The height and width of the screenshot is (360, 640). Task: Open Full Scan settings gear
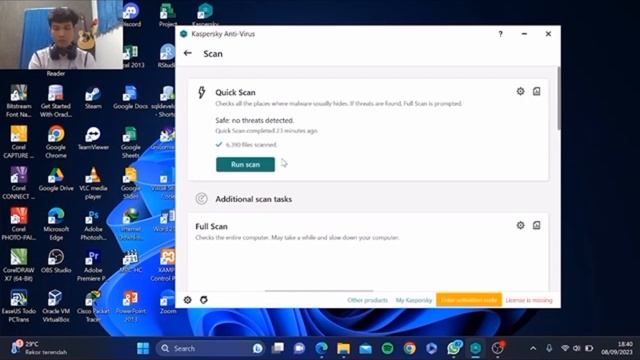click(520, 225)
